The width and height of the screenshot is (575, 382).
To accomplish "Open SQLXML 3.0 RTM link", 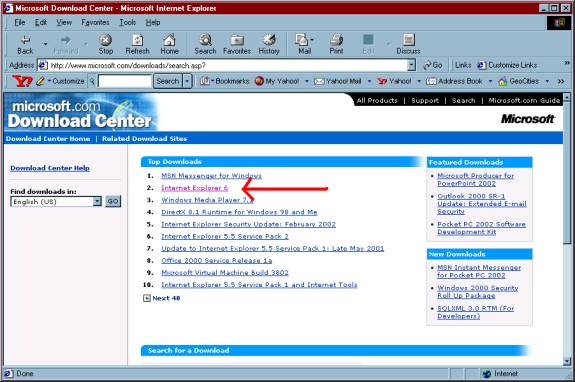I will pos(475,312).
